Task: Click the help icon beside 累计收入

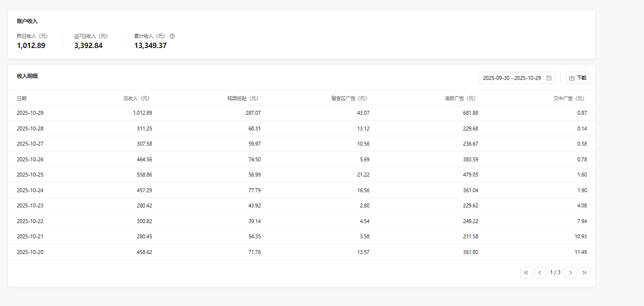Action: 172,36
